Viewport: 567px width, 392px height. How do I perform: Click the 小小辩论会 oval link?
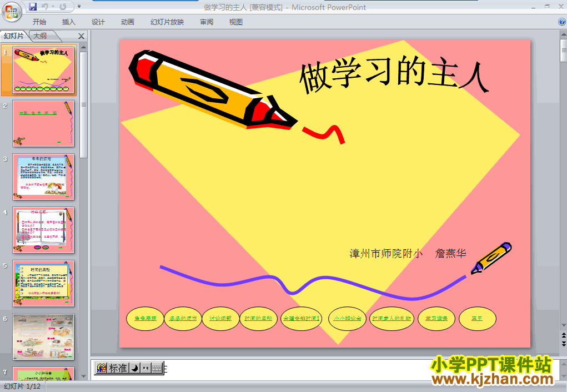[x=347, y=319]
